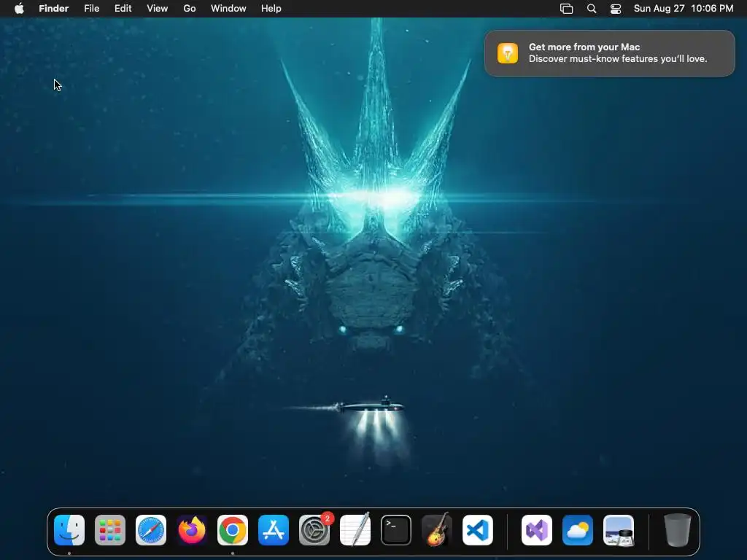Open the App Store dock icon

(274, 530)
